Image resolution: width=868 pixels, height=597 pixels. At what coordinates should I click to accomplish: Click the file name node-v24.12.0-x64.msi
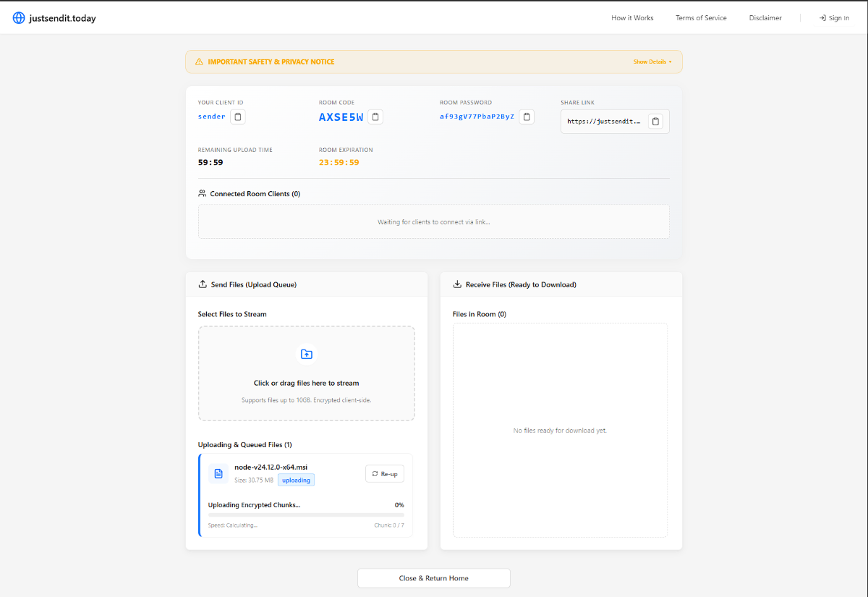(271, 467)
